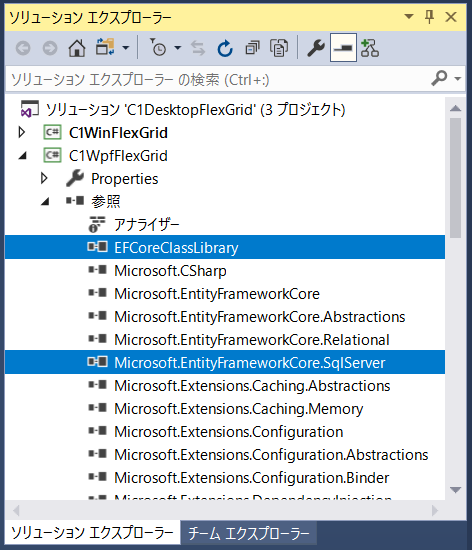Go to Home view in Solution Explorer
Image resolution: width=472 pixels, height=550 pixels.
pyautogui.click(x=77, y=48)
